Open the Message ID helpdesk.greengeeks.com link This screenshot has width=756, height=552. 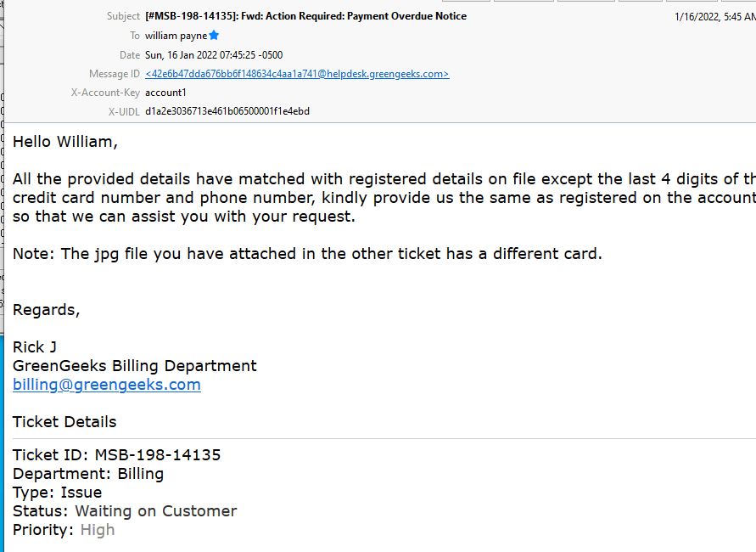click(x=297, y=74)
